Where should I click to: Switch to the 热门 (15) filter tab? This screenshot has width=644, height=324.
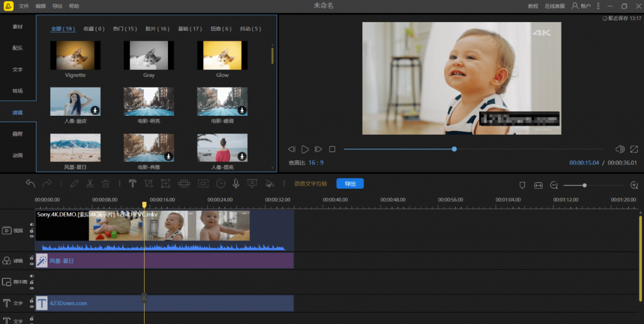click(125, 29)
